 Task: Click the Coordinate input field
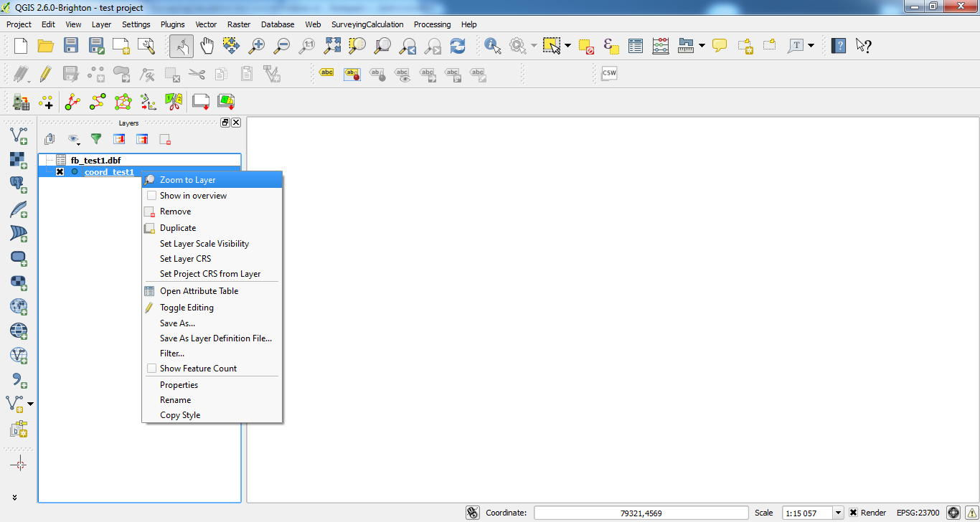pos(642,513)
